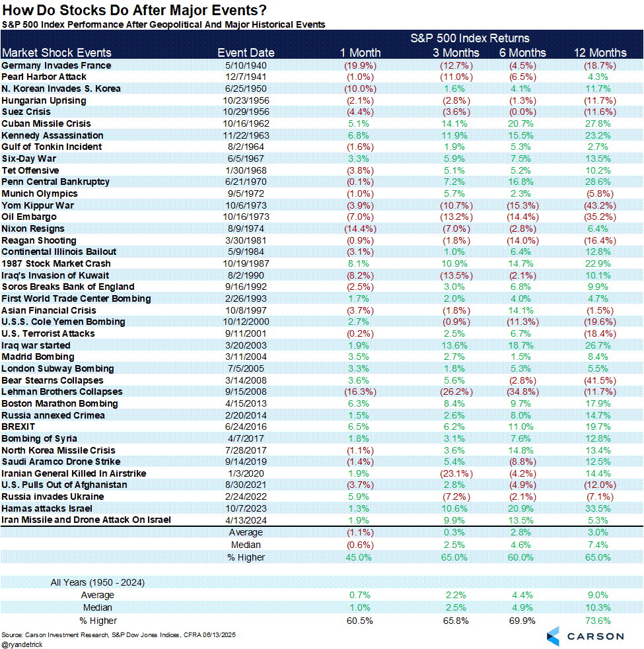The height and width of the screenshot is (649, 644).
Task: Click the 'Soros Breaks Bank of England' label
Action: point(68,287)
